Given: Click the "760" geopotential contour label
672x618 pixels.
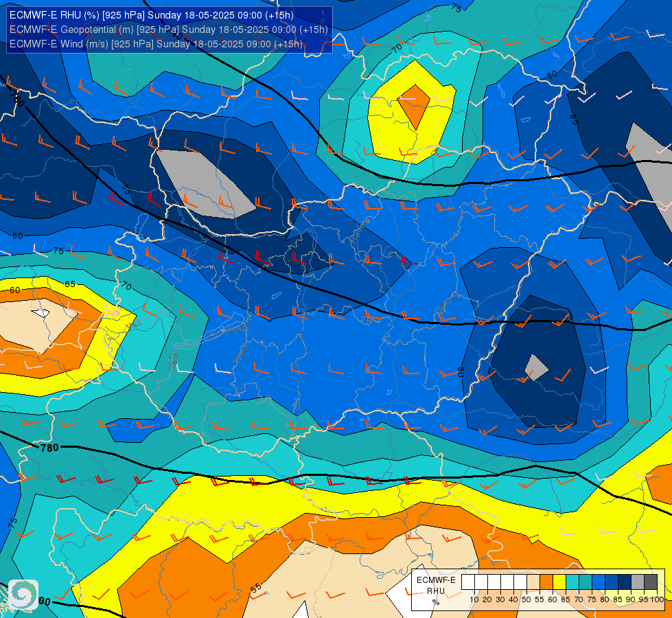Looking at the screenshot, I should pyautogui.click(x=16, y=99).
